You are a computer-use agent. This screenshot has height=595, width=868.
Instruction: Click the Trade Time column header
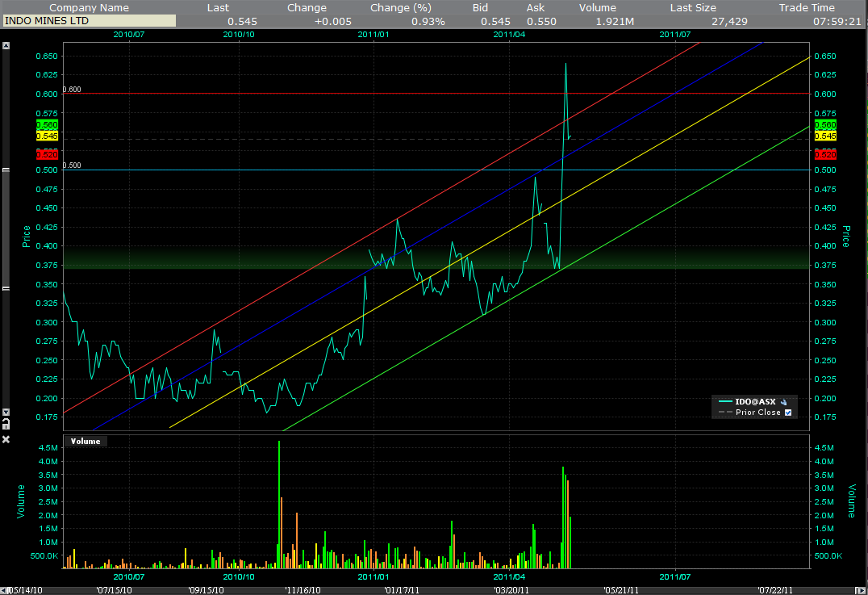point(809,7)
